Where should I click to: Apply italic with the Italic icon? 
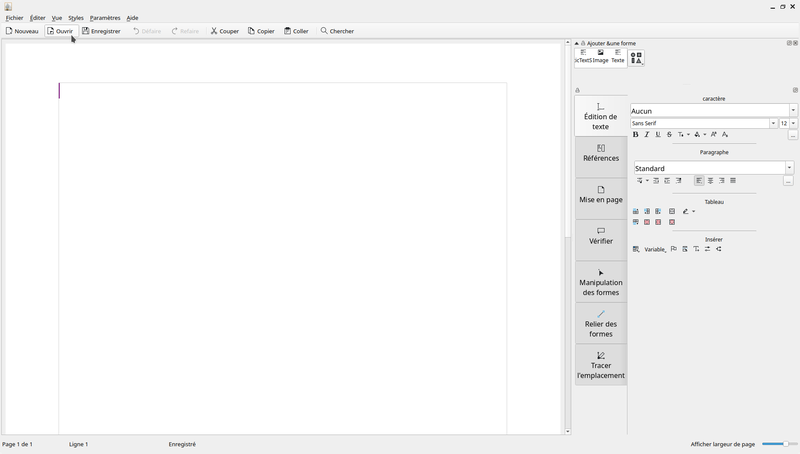pyautogui.click(x=647, y=134)
